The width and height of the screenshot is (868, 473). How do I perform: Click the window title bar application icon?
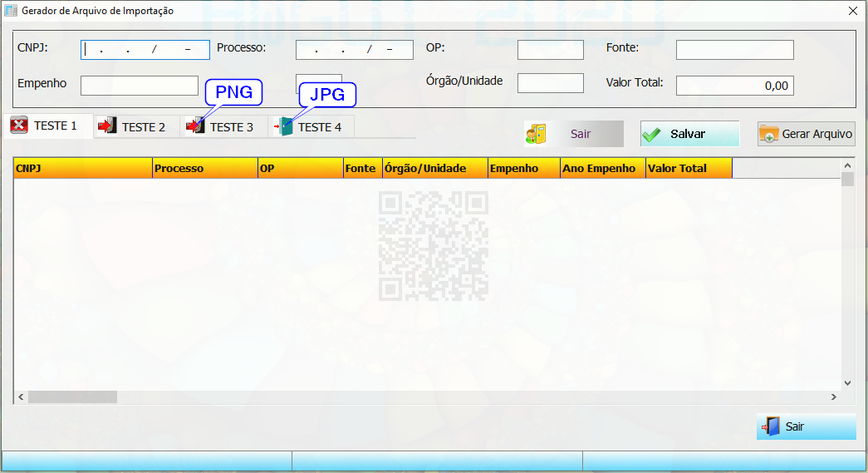click(11, 11)
